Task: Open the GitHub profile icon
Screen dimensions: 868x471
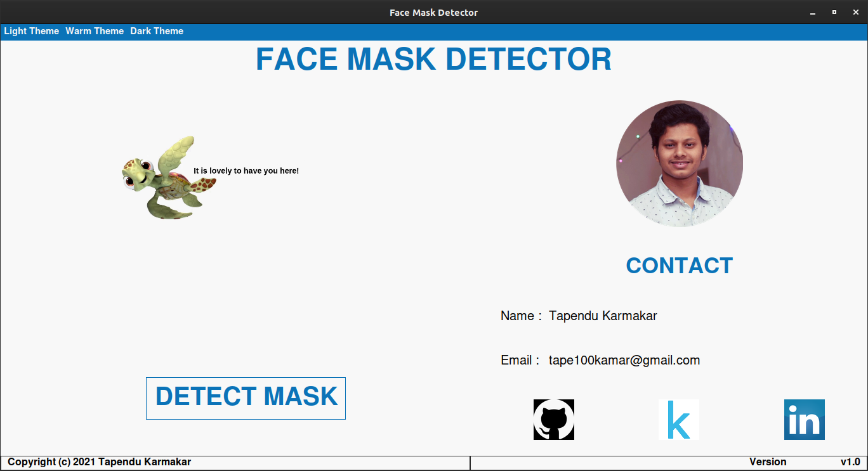Action: click(553, 420)
